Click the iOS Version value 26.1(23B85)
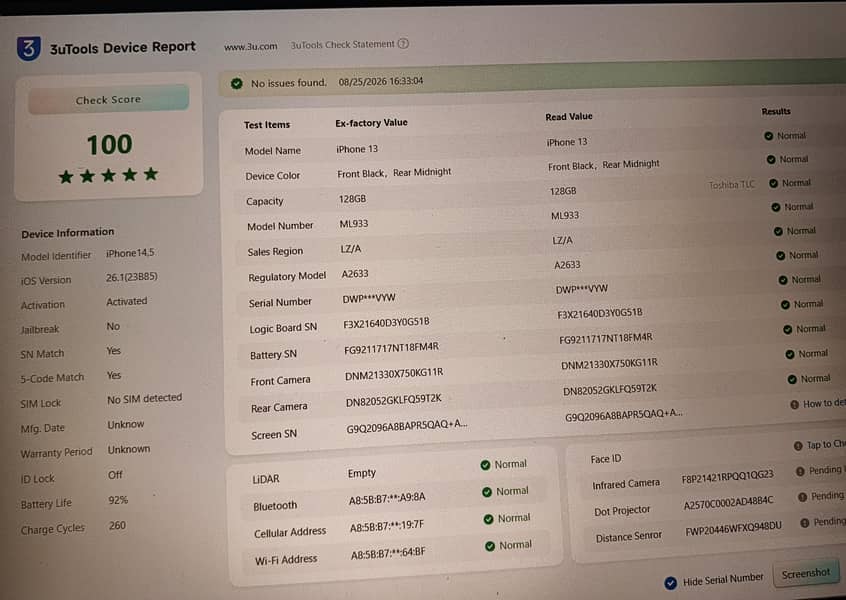 132,277
